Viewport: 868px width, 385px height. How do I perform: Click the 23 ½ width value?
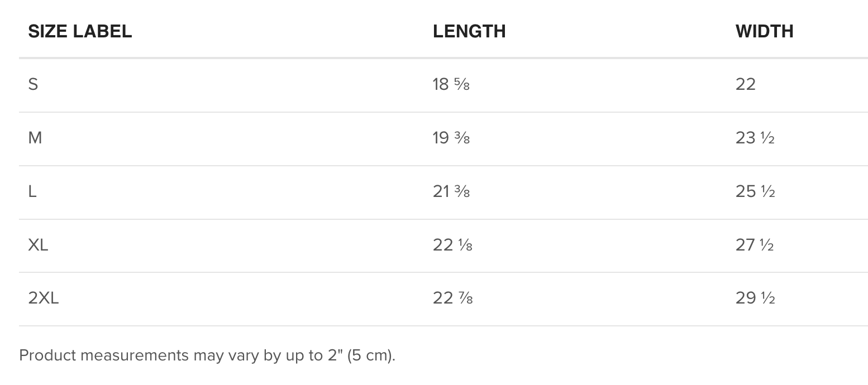coord(755,138)
